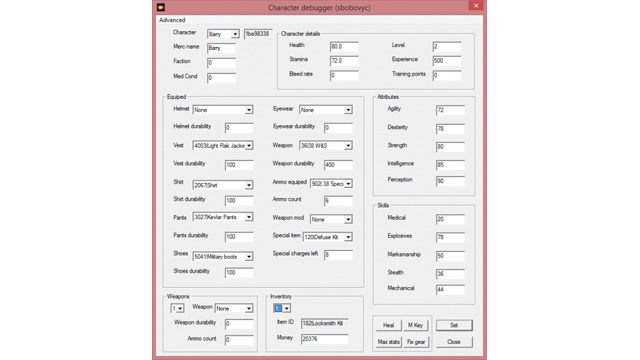Image resolution: width=640 pixels, height=360 pixels.
Task: Click the Merc name input field
Action: click(x=221, y=48)
